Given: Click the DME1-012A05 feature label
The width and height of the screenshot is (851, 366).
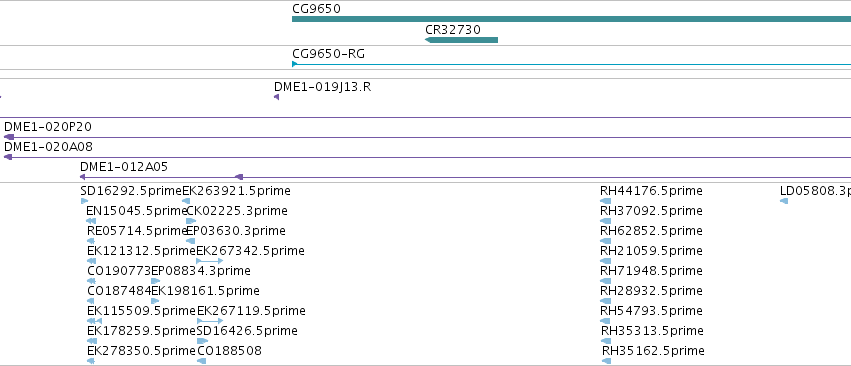Looking at the screenshot, I should [124, 167].
